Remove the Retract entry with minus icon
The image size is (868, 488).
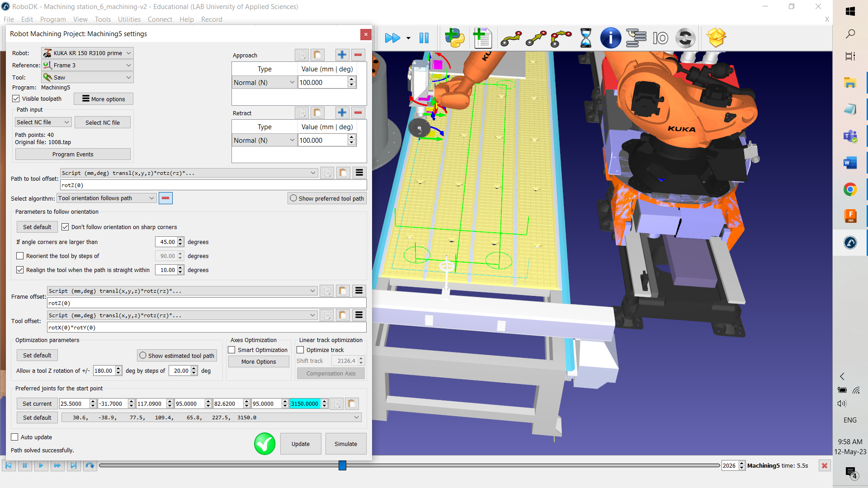pyautogui.click(x=358, y=113)
